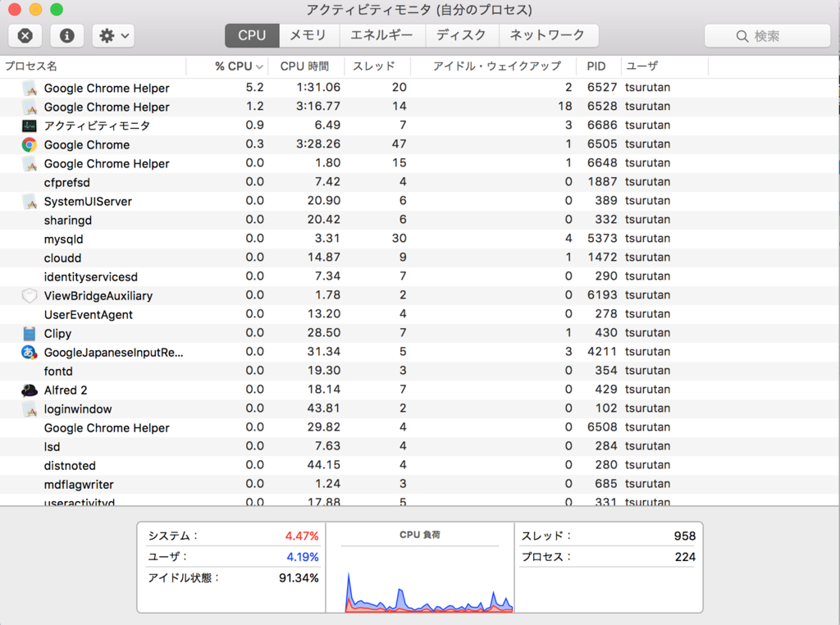Screen dimensions: 840x625
Task: Click CPU time 3:28.26 cell
Action: 318,144
